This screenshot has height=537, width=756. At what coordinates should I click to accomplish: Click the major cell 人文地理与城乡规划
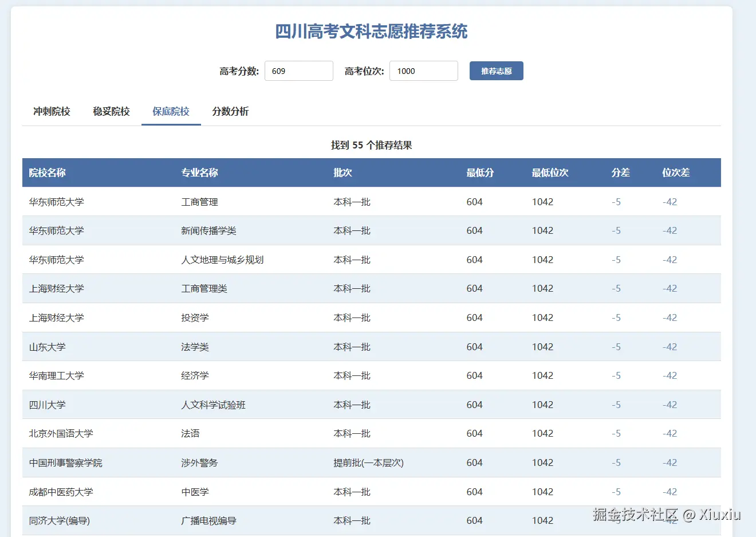(x=223, y=260)
